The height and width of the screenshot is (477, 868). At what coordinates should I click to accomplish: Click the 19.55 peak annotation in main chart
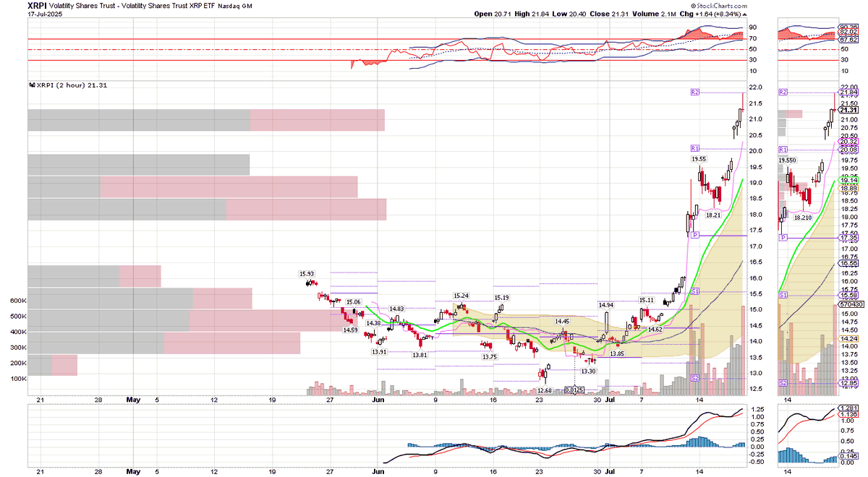click(698, 159)
